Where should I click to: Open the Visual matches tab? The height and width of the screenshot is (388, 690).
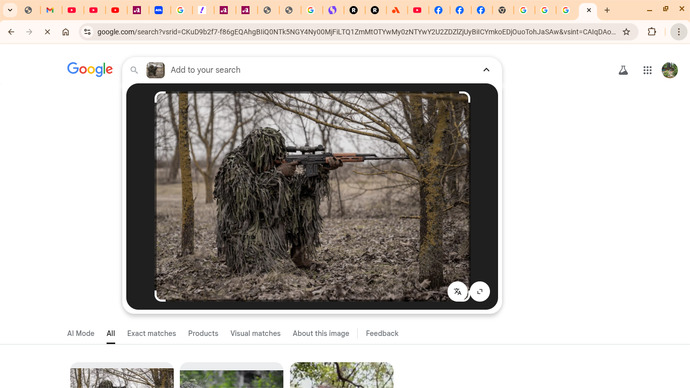click(x=255, y=333)
